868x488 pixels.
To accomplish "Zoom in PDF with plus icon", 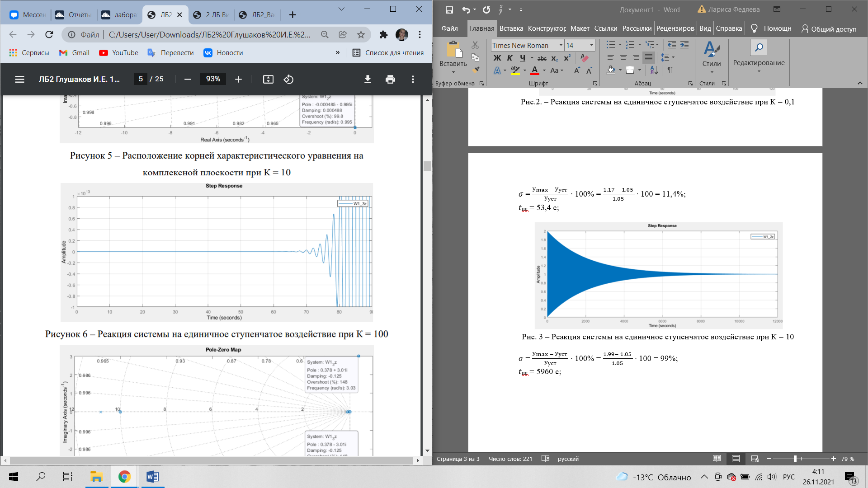I will [x=238, y=79].
